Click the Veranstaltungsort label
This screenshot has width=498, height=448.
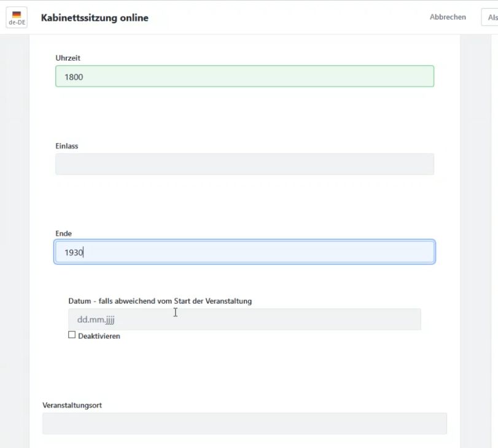click(x=72, y=405)
